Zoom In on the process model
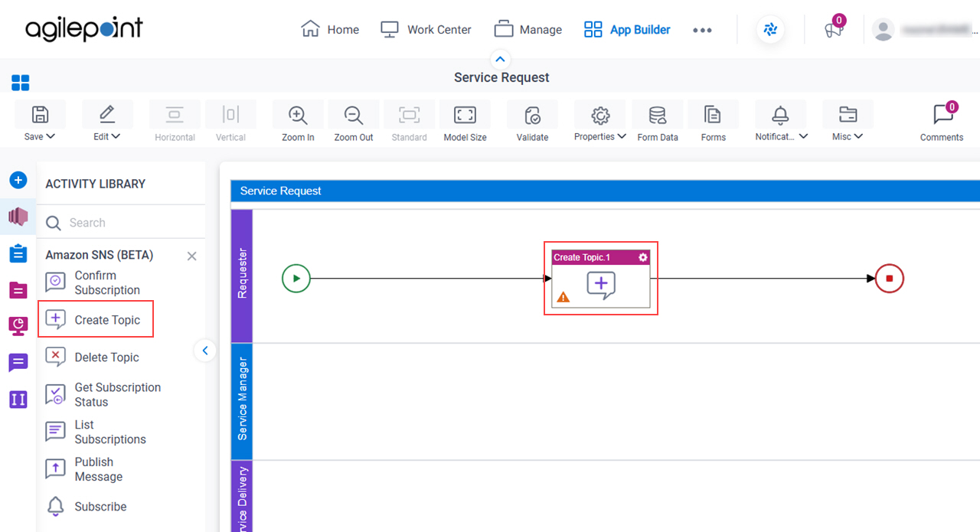 click(x=298, y=115)
